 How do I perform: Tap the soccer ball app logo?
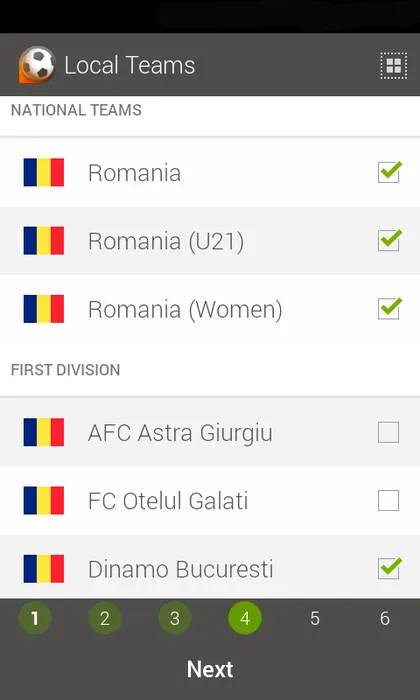(37, 65)
